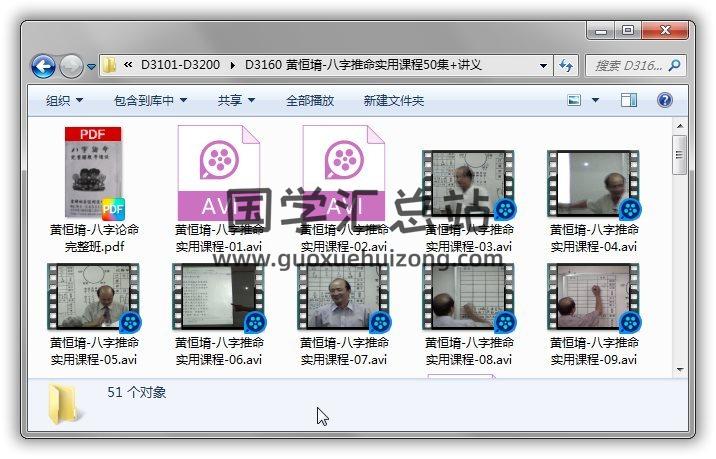
Task: Click the 实用课程-05.avi file name text
Action: tap(94, 359)
